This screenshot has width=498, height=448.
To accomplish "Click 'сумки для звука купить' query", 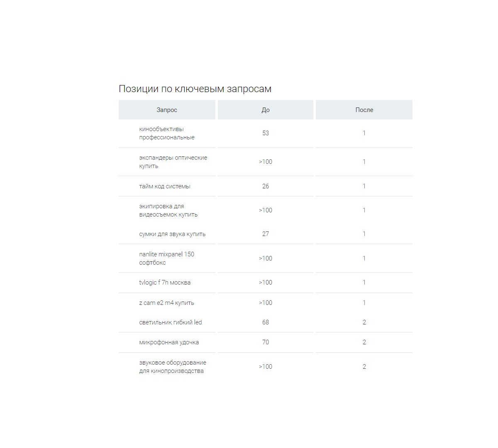I will (172, 234).
